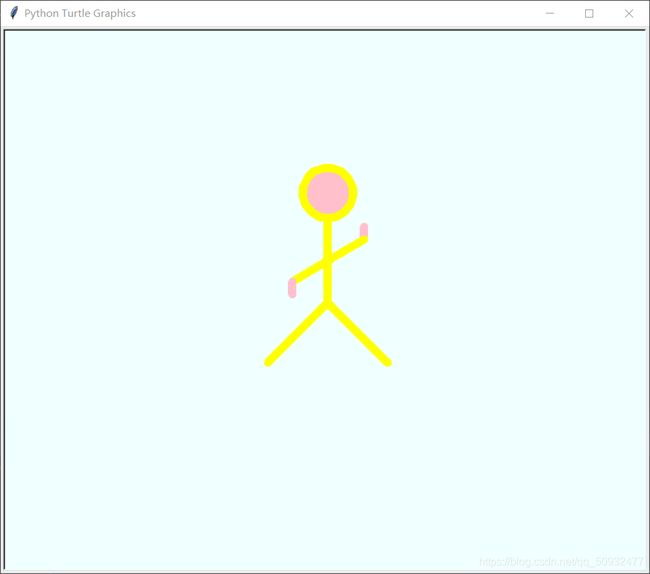Viewport: 650px width, 574px height.
Task: Click the middle of the right yellow leg
Action: (x=358, y=332)
